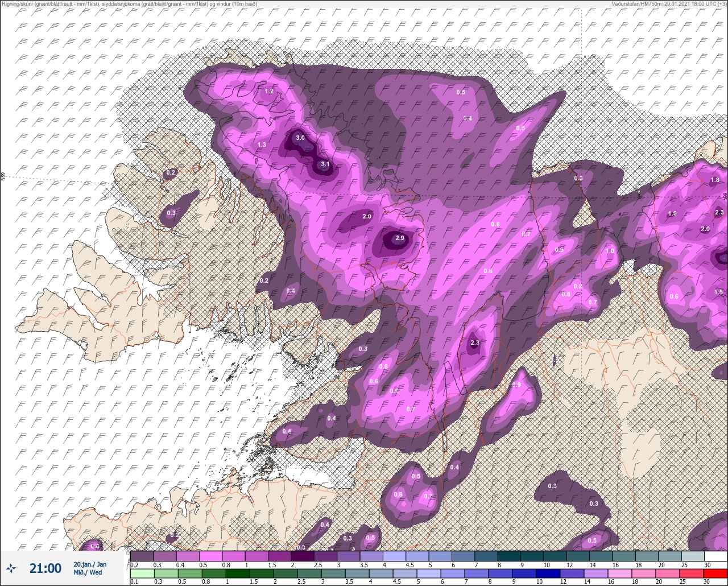The height and width of the screenshot is (586, 728).
Task: Select the white top-row legend swatch labeled 30
Action: 715,556
